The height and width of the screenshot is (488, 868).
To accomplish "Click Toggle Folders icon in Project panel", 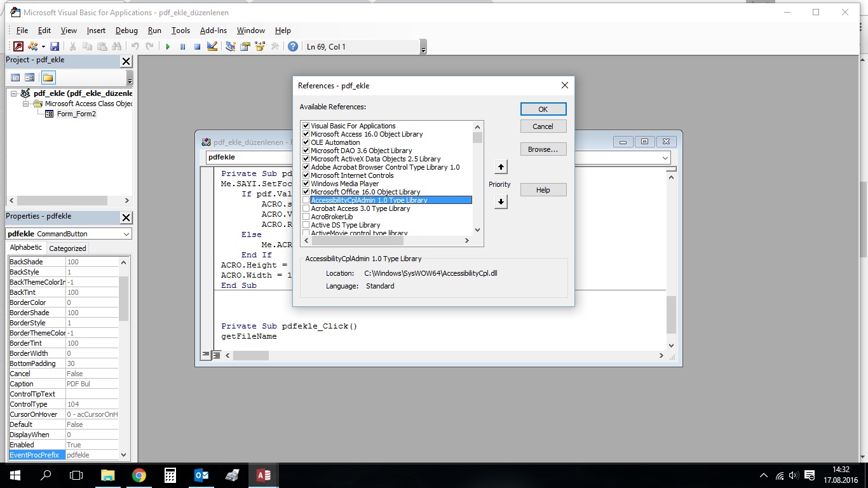I will [x=48, y=78].
